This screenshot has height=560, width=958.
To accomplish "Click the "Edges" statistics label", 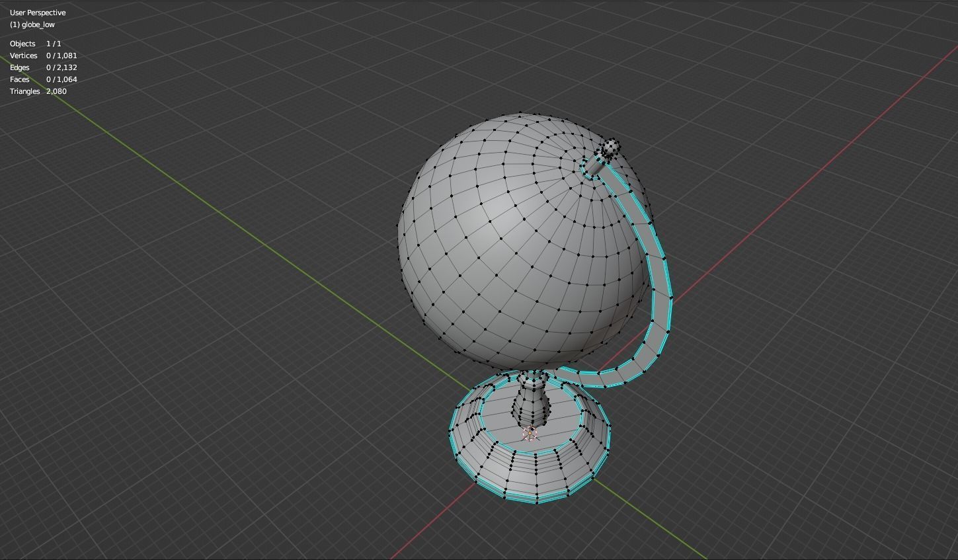I will pyautogui.click(x=20, y=67).
